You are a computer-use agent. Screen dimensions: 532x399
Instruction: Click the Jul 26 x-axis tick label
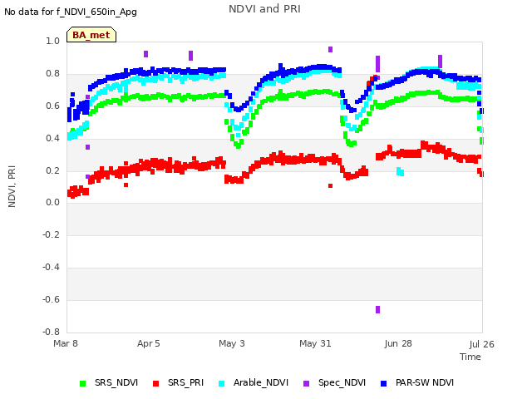click(481, 344)
